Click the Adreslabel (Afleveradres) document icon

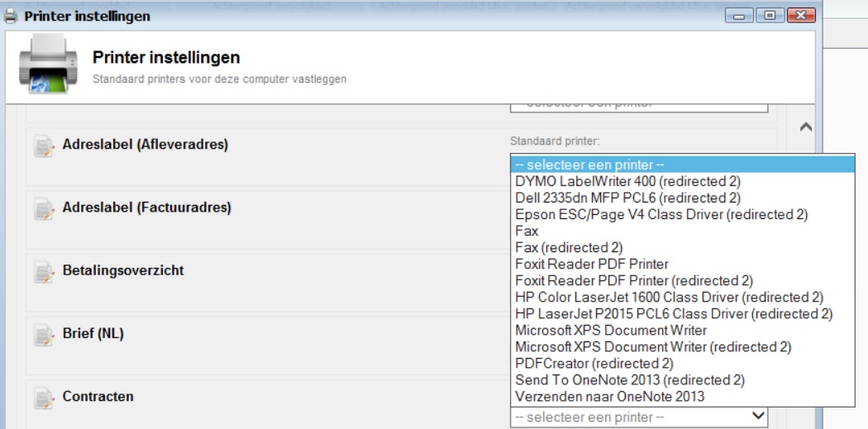(x=43, y=146)
